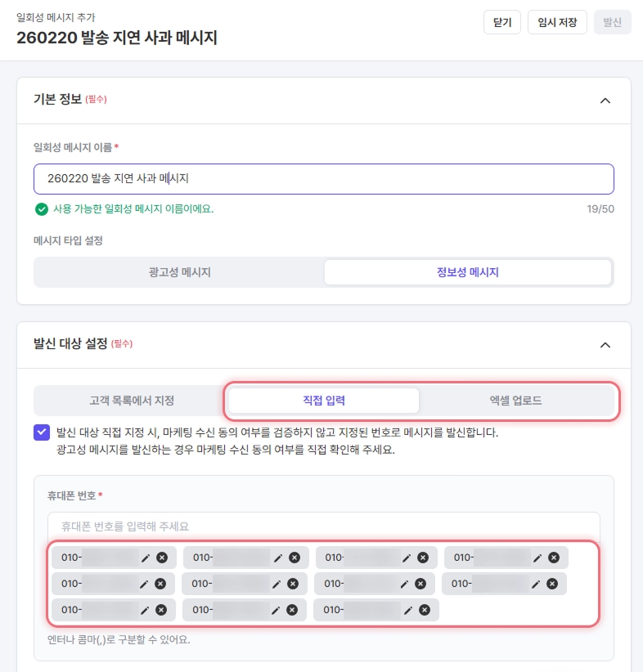Uncheck the 발신 대상 직접 지정 consent checkbox
This screenshot has height=672, width=643.
42,432
